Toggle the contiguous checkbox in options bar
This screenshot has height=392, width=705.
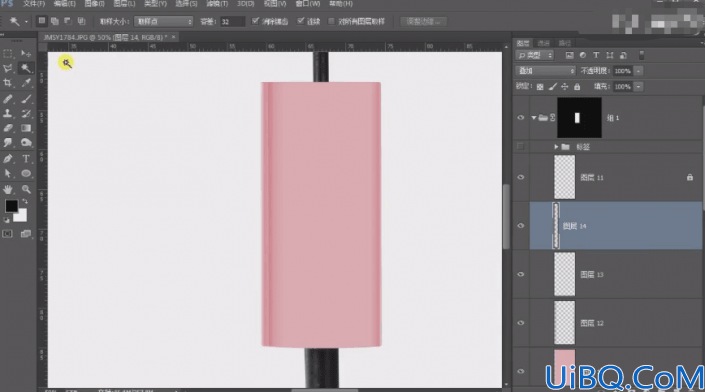(x=301, y=21)
